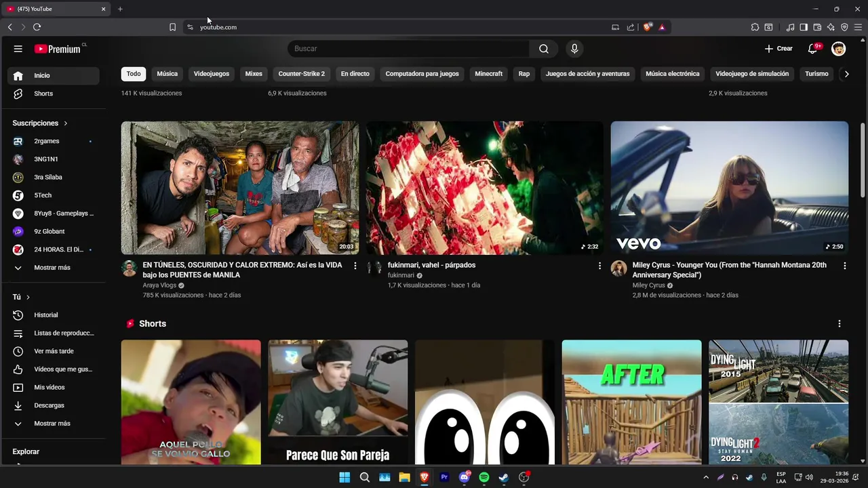The width and height of the screenshot is (868, 488).
Task: Open the 3ra Sílaba subscription channel
Action: [54, 178]
